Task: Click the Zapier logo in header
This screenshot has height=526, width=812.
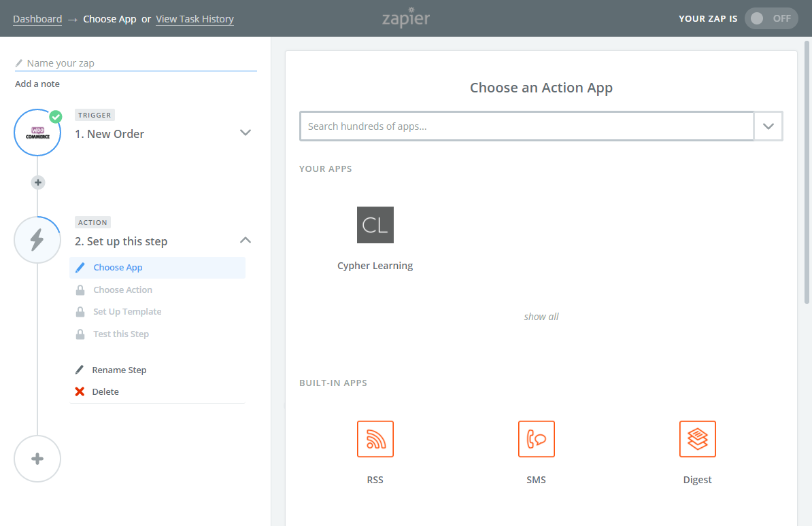Action: (x=406, y=18)
